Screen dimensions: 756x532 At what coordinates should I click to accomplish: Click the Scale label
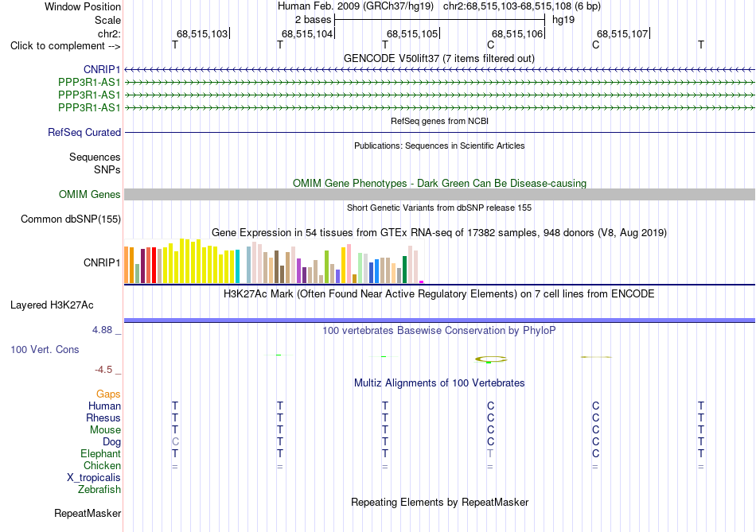point(107,20)
